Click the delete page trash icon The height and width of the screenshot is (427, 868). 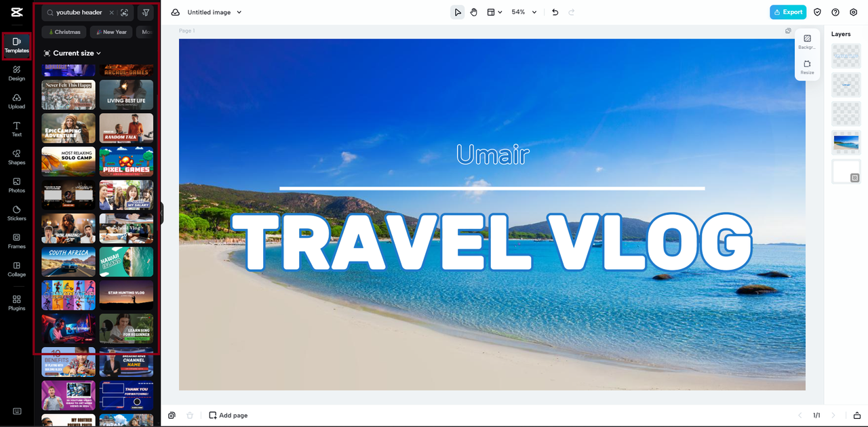(x=190, y=415)
